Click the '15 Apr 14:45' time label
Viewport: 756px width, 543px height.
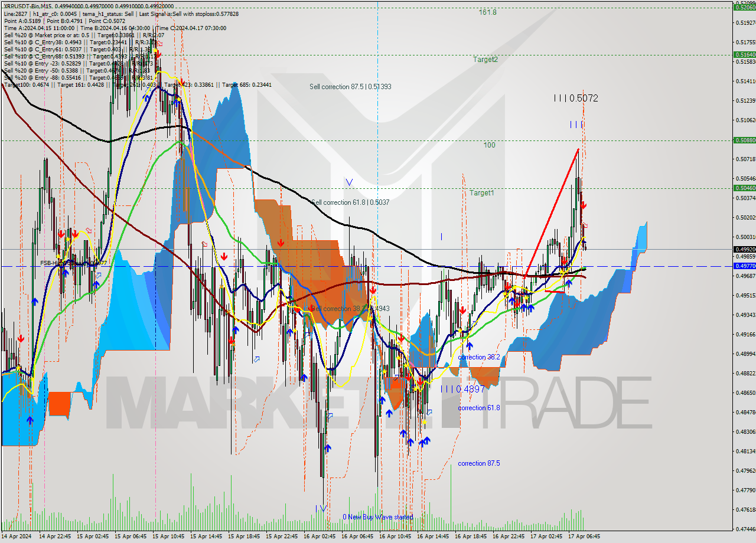(x=206, y=537)
